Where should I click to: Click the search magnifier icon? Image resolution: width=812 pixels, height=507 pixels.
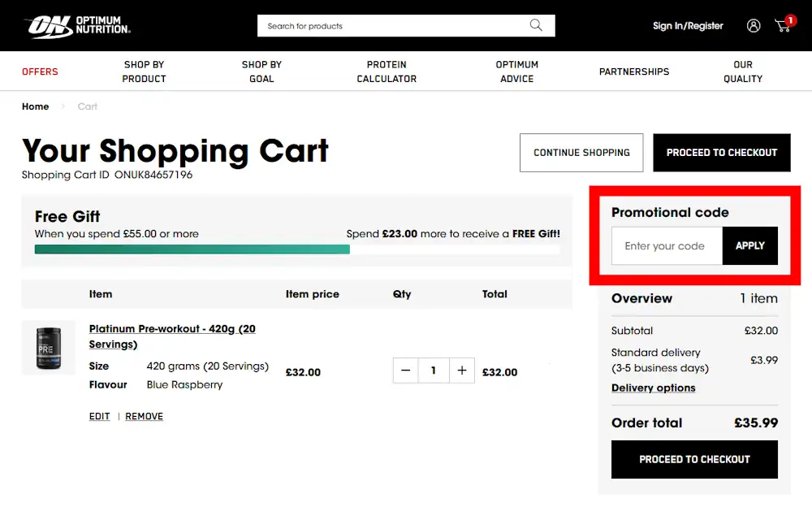coord(536,25)
